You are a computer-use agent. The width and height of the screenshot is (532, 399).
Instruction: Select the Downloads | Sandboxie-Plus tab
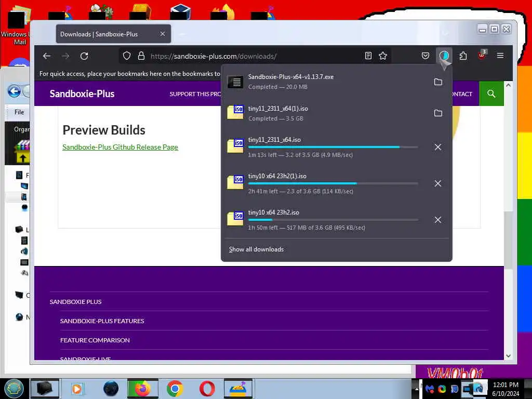coord(113,34)
